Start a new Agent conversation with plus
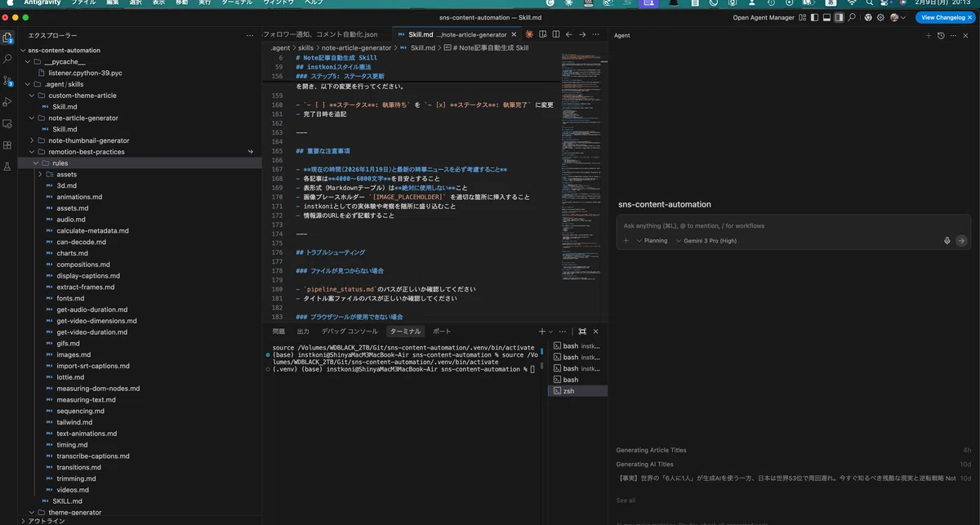 click(929, 36)
